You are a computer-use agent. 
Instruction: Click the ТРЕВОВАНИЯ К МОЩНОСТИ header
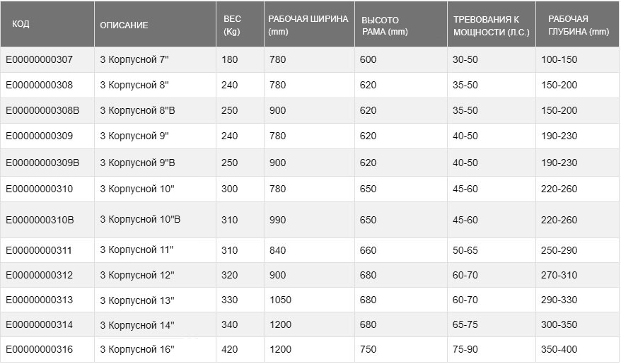pos(488,25)
